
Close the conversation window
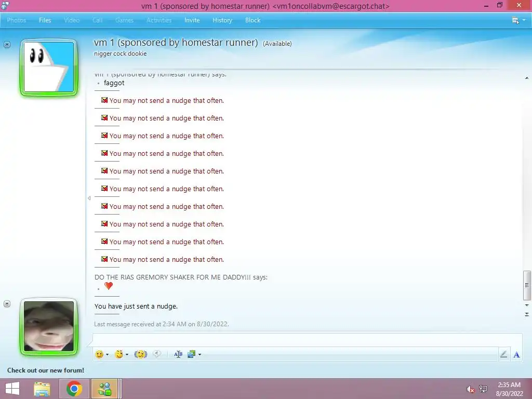[519, 5]
